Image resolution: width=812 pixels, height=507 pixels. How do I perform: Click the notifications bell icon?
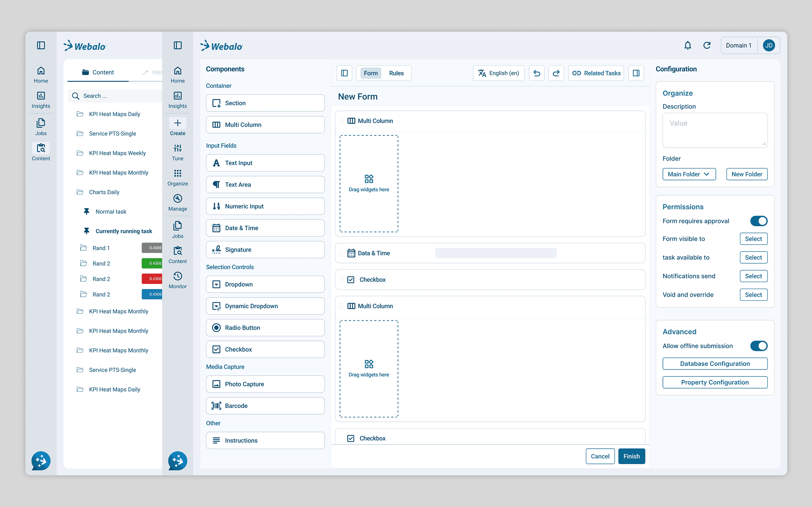688,45
